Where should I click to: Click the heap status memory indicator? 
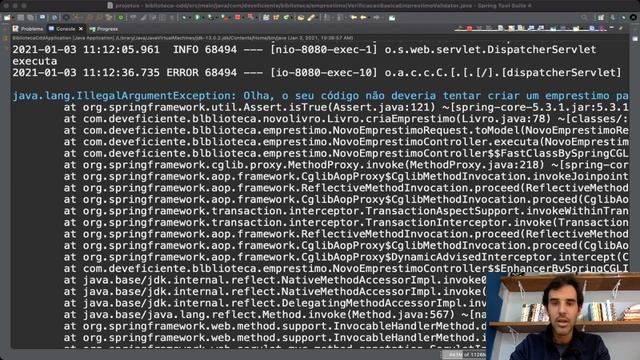click(x=464, y=354)
